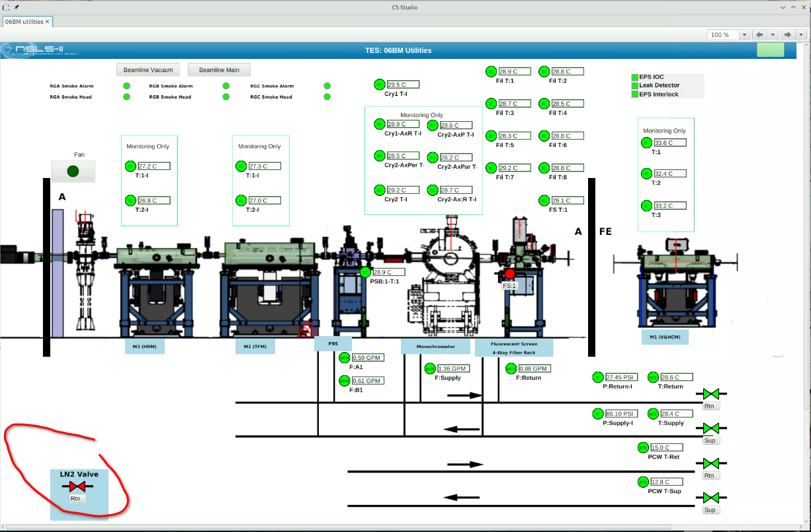811x532 pixels.
Task: Click the 29.5 C Cry1 T-I field
Action: (x=403, y=85)
